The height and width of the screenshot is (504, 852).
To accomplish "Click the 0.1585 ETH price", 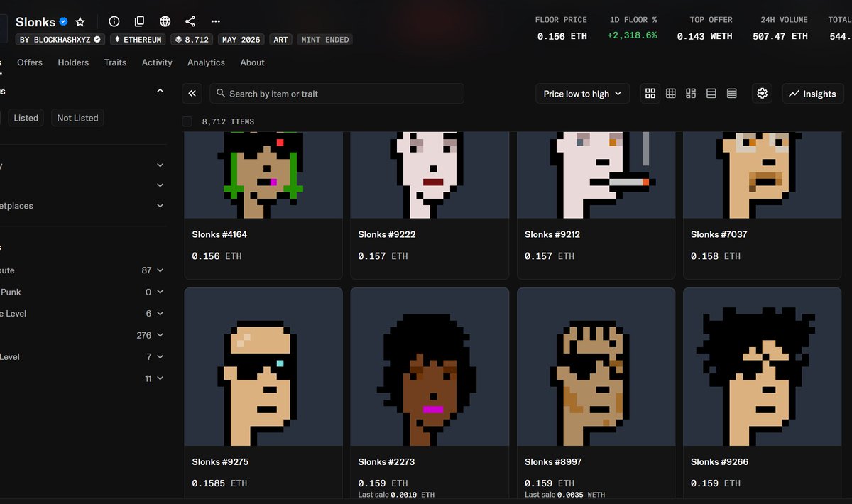I will click(219, 483).
